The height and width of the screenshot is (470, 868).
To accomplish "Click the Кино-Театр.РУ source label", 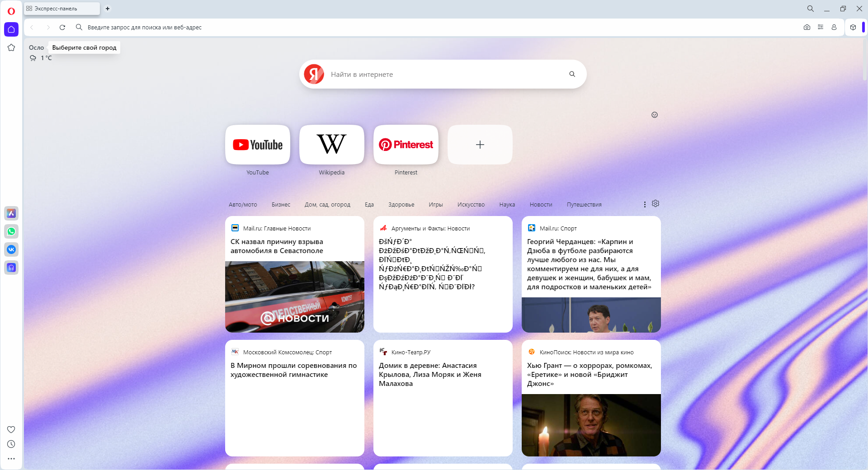I will 411,352.
